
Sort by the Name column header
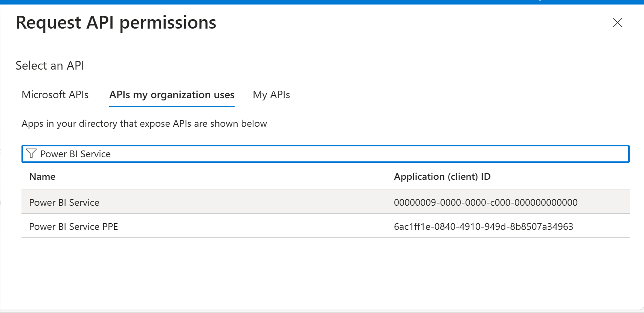coord(42,177)
